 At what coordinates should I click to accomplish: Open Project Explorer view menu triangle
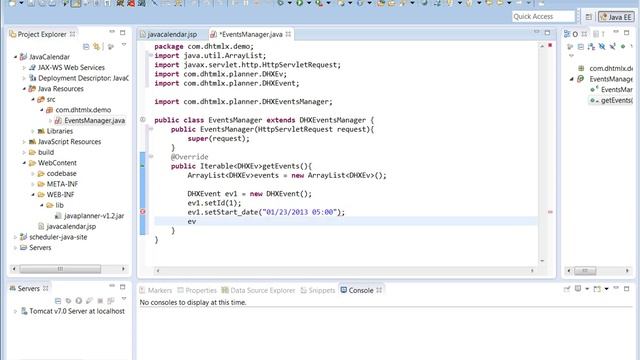pyautogui.click(x=124, y=45)
